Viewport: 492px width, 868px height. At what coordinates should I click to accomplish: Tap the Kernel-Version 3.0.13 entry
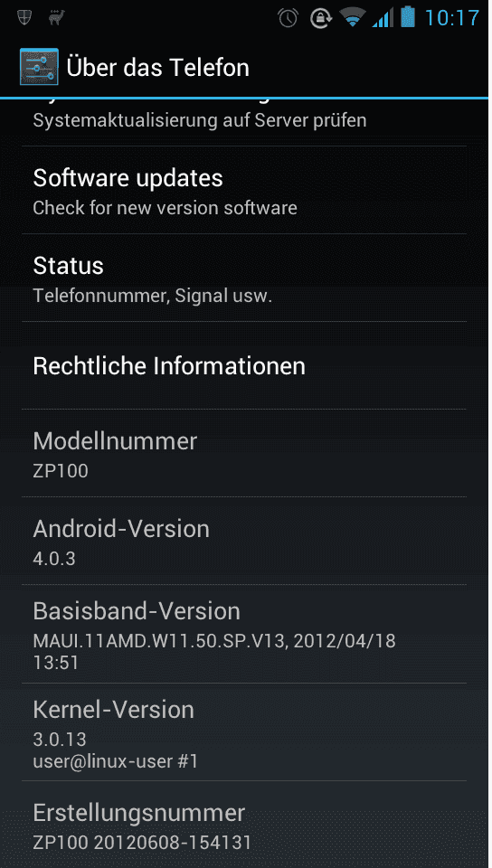click(x=244, y=732)
